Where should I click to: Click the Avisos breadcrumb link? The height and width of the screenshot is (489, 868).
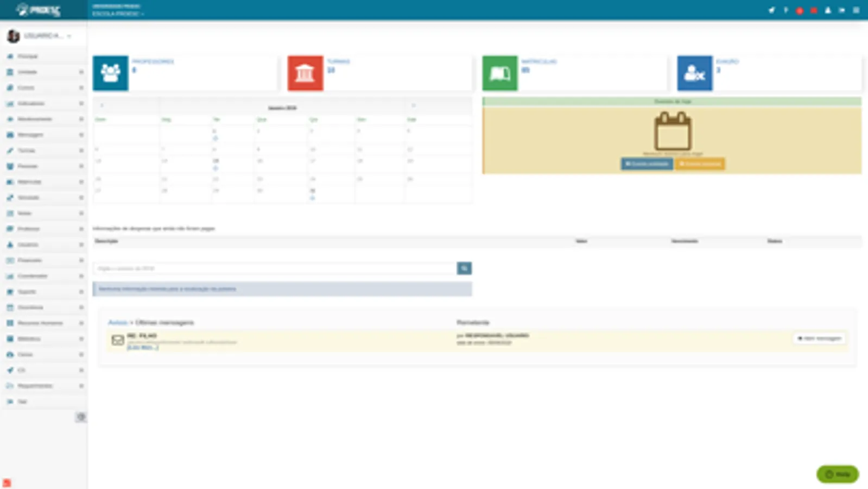click(x=117, y=322)
